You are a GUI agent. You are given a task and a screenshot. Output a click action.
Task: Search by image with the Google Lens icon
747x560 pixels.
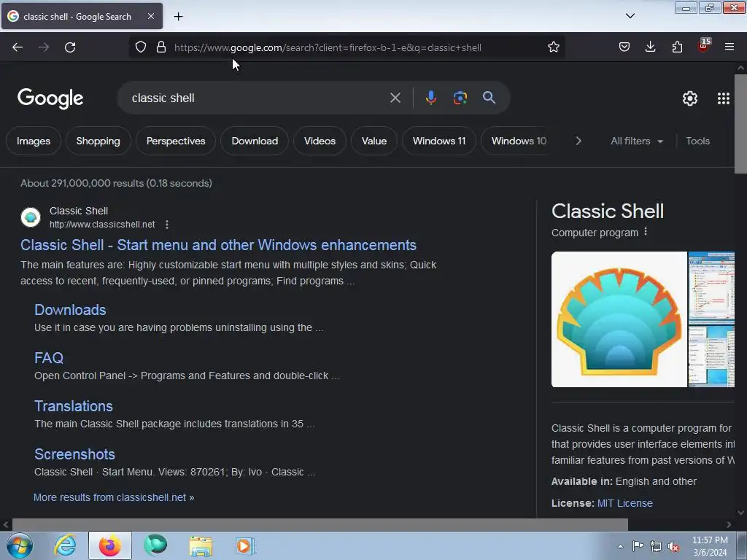(460, 98)
